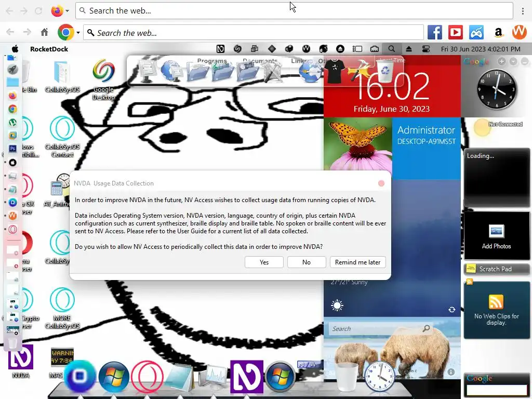
Task: Open the MORE CollabSysOS shortcut
Action: 62,308
